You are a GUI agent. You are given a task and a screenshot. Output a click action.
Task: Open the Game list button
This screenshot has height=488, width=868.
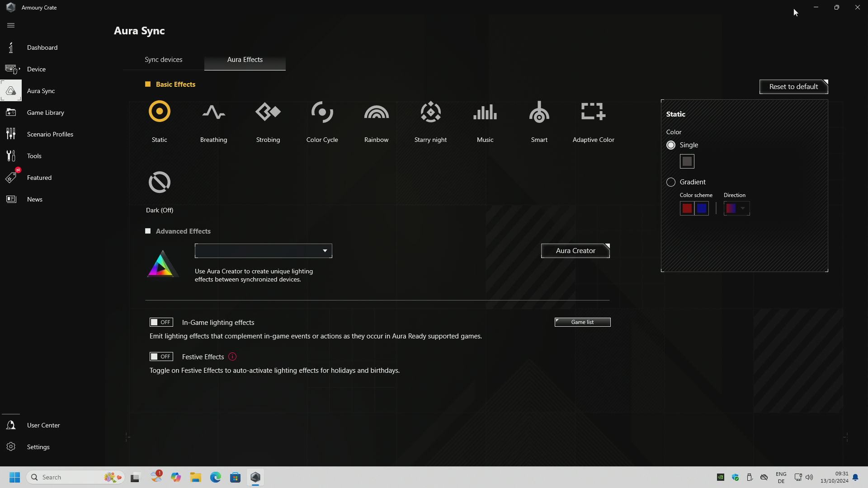[582, 322]
